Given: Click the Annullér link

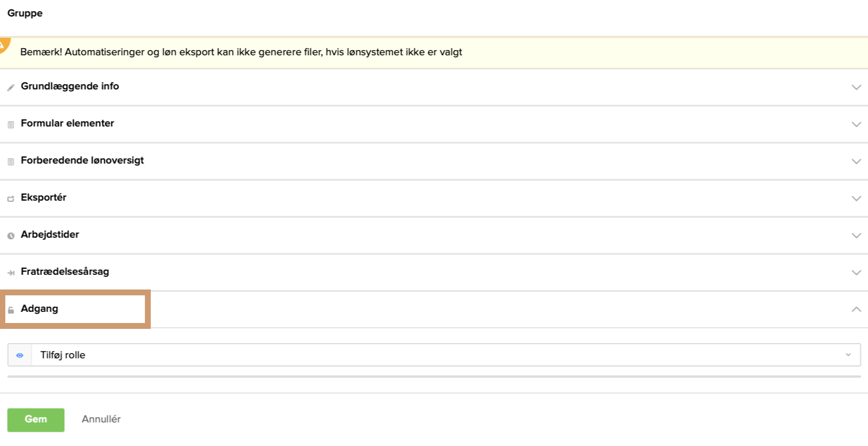Looking at the screenshot, I should [101, 420].
